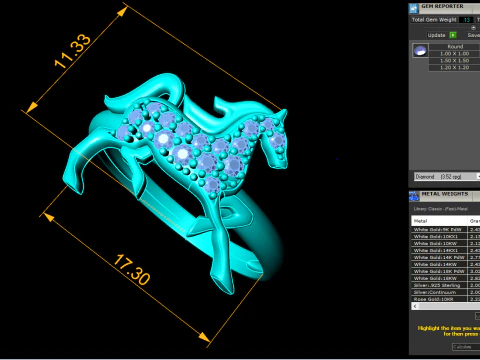Image resolution: width=480 pixels, height=360 pixels.
Task: Select the Rose Gold 10KR row
Action: [x=446, y=299]
